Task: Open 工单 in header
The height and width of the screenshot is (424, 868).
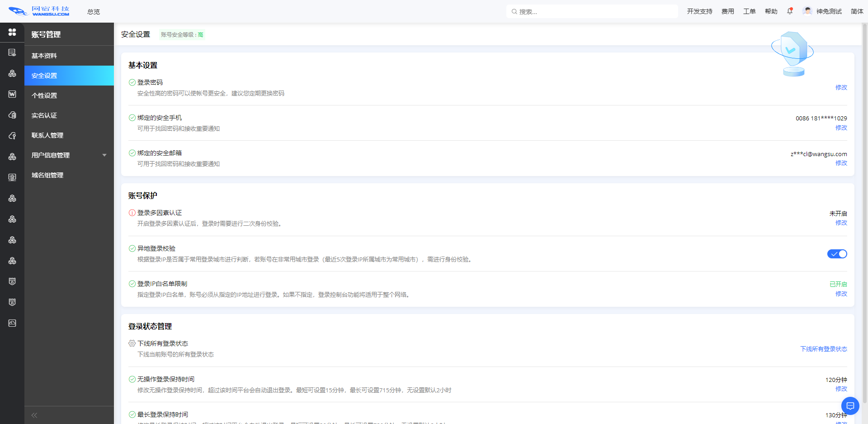Action: [749, 11]
